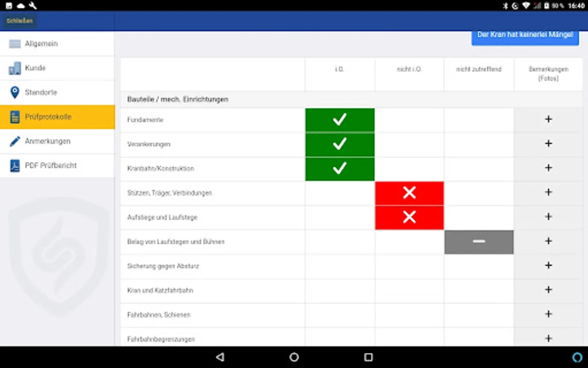The image size is (588, 368).
Task: Add remark for Fundamente row
Action: tap(548, 119)
